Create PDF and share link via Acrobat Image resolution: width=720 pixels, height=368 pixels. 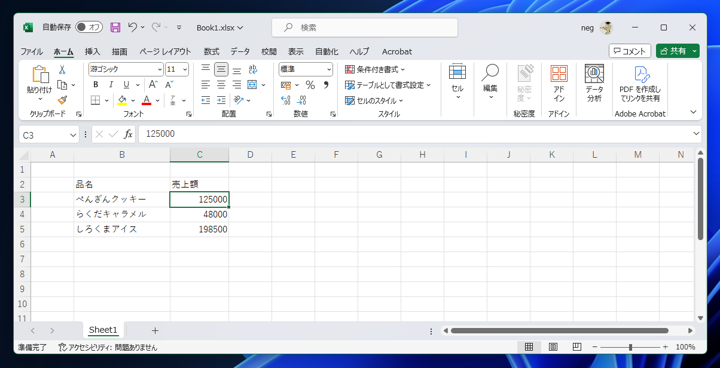[x=640, y=84]
